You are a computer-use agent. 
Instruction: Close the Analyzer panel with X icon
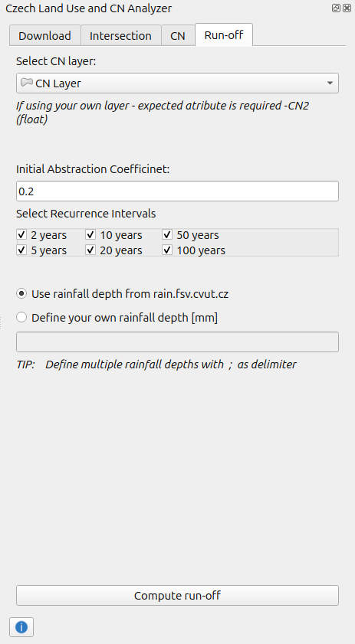[347, 8]
